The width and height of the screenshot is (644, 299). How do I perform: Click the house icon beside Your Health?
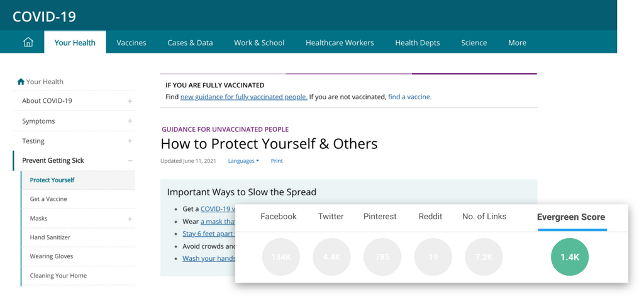(21, 82)
